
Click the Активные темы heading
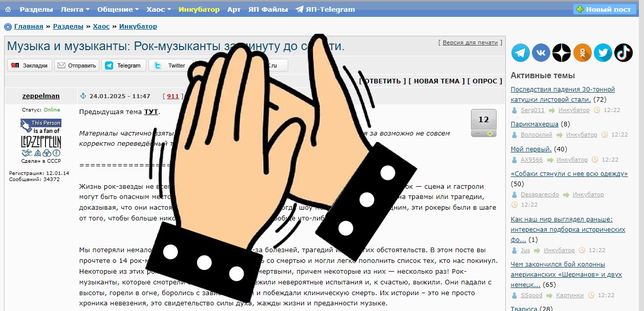tap(543, 76)
